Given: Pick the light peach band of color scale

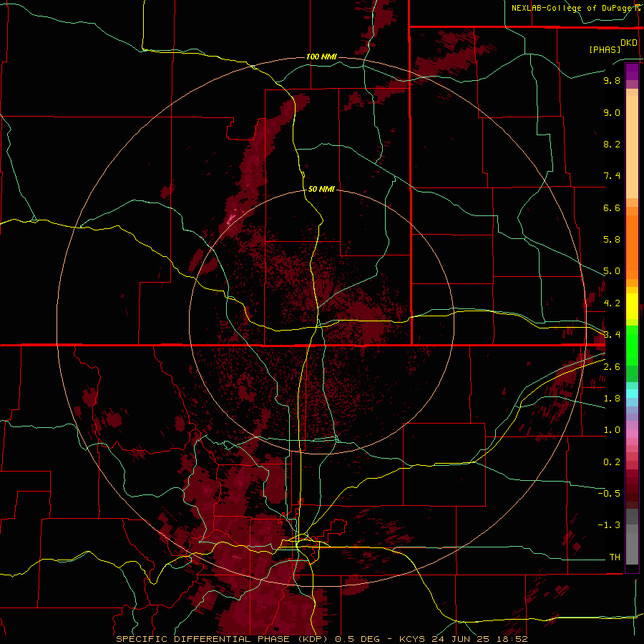Looking at the screenshot, I should [632, 147].
